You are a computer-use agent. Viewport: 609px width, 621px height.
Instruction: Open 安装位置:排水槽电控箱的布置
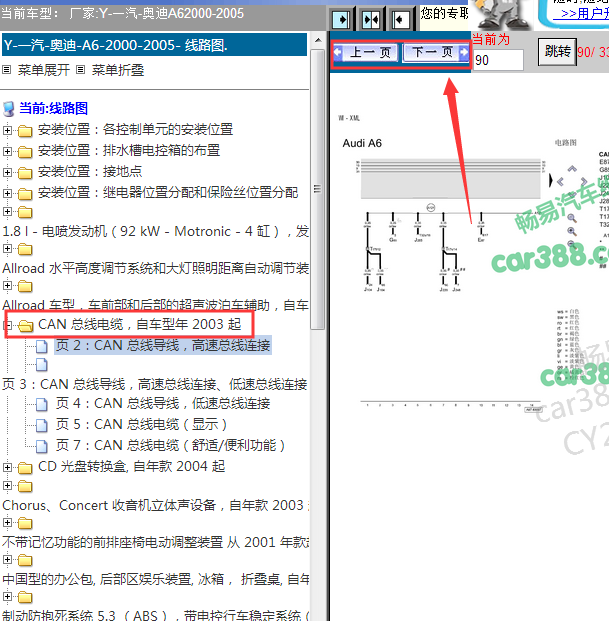[129, 150]
